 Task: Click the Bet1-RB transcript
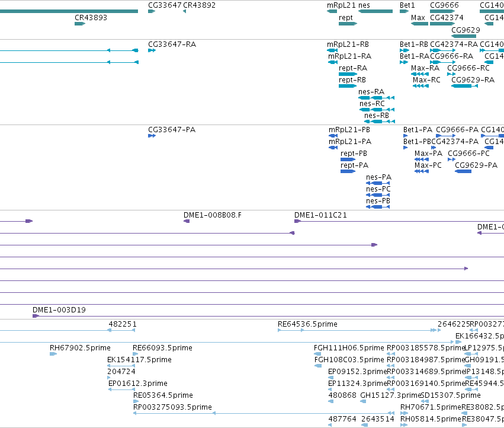click(x=413, y=44)
